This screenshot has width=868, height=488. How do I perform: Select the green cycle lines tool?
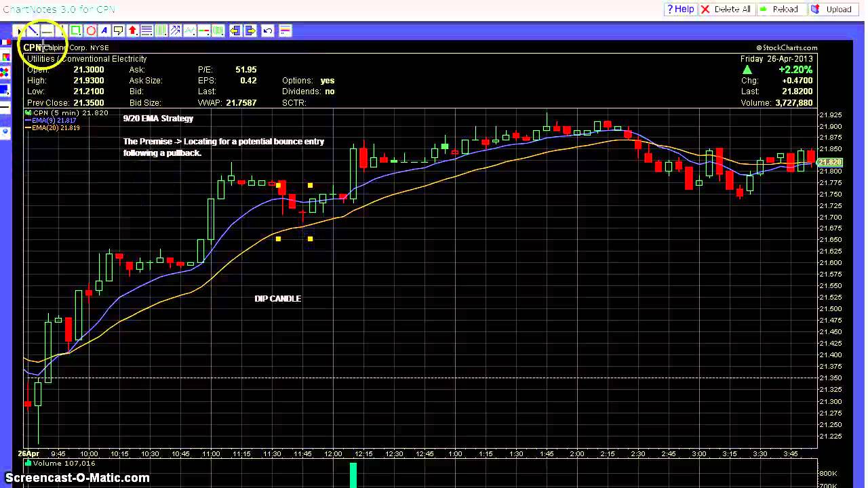point(218,30)
